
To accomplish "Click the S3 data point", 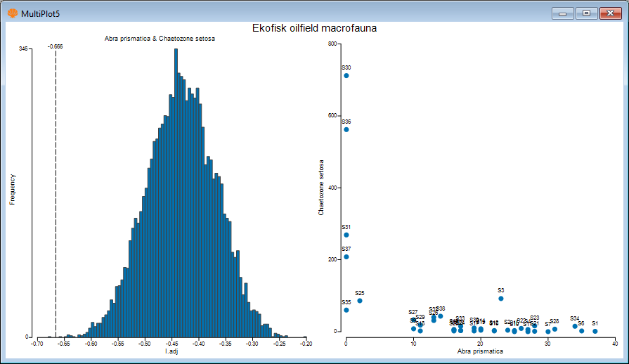I will (x=501, y=298).
